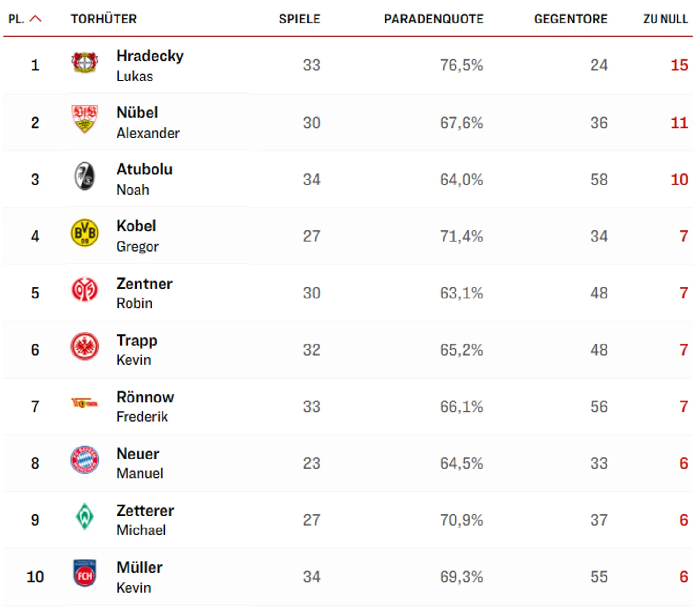Image resolution: width=700 pixels, height=608 pixels.
Task: Click the Borussia Dortmund BVB logo
Action: point(85,233)
